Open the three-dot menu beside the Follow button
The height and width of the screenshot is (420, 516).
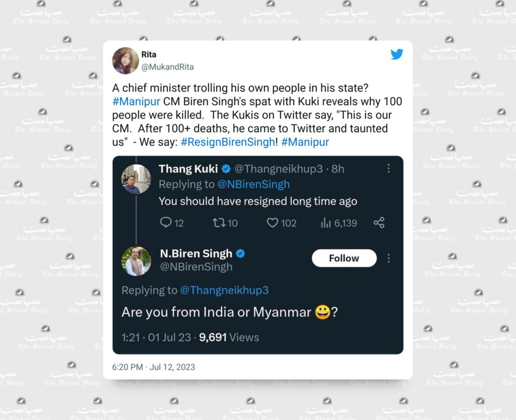point(389,258)
